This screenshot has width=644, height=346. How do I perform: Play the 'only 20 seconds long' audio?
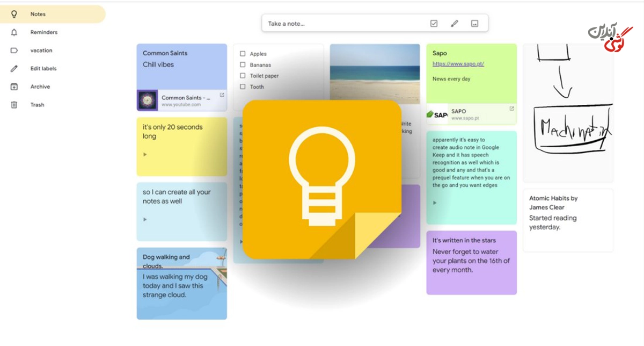coord(145,154)
